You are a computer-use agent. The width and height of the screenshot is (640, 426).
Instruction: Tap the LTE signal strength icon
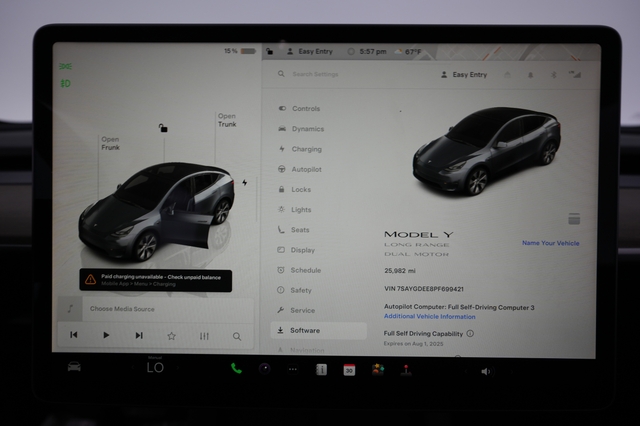[x=575, y=74]
